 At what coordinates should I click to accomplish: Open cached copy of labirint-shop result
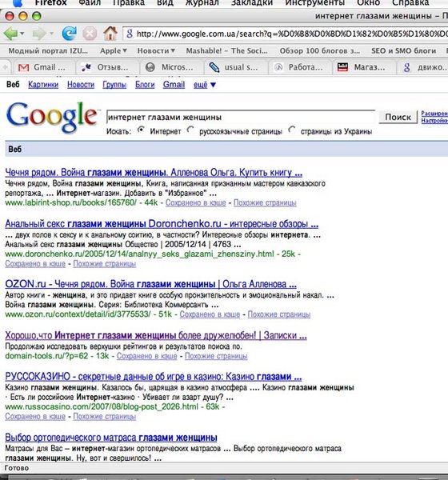click(x=196, y=202)
